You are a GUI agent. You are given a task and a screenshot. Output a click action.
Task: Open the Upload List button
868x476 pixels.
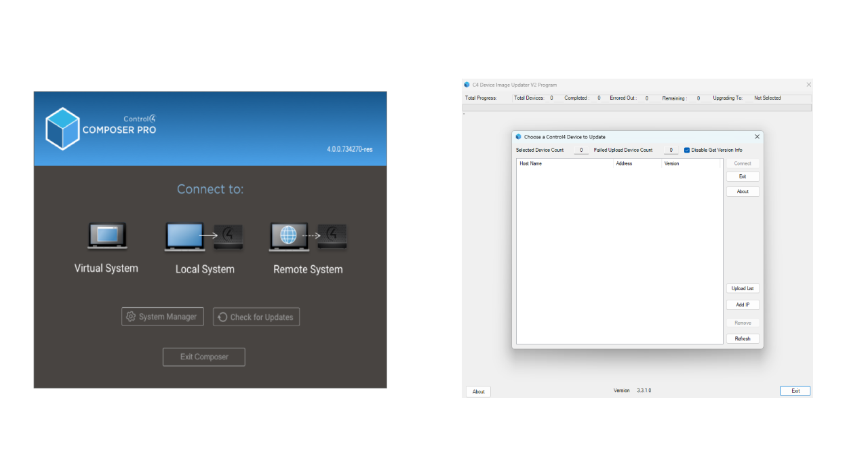click(x=743, y=289)
